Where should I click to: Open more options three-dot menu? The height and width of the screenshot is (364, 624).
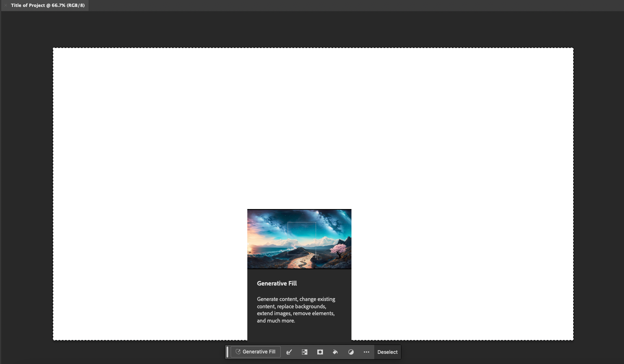pyautogui.click(x=367, y=352)
